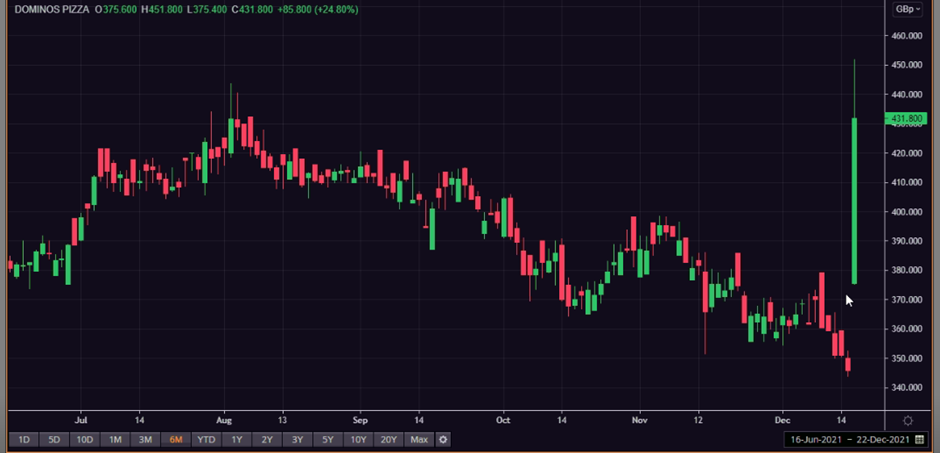This screenshot has width=940, height=453.
Task: Click the 400.000 price axis label
Action: pyautogui.click(x=907, y=212)
